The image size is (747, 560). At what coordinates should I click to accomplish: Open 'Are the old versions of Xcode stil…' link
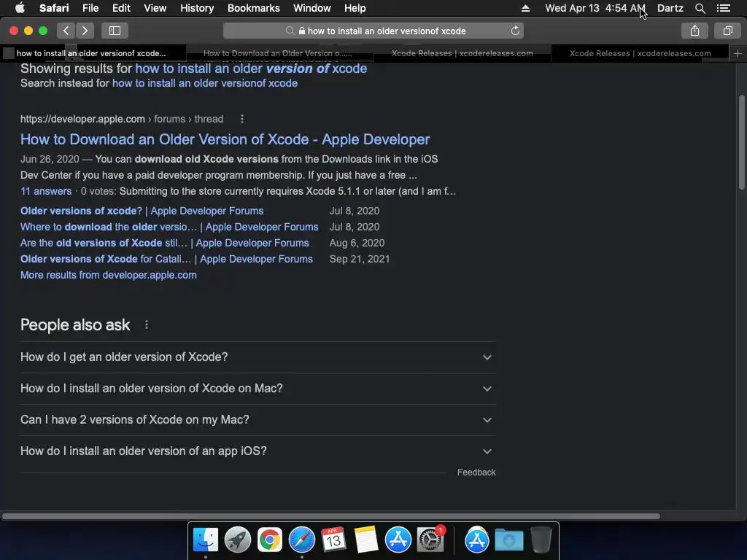click(164, 244)
